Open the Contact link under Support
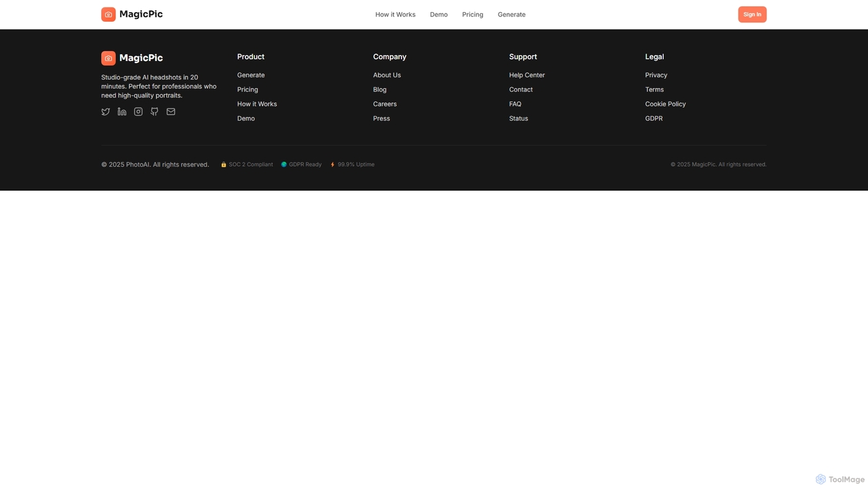Screen dimensions: 868x488 click(x=521, y=89)
